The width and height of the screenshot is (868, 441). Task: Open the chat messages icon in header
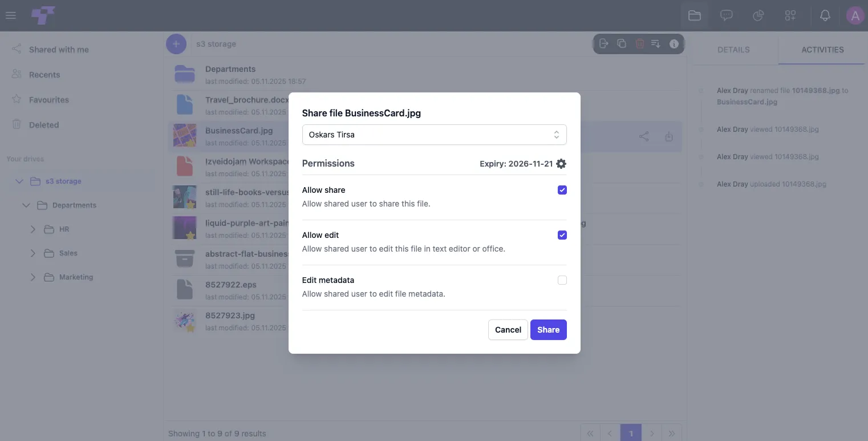click(x=727, y=16)
